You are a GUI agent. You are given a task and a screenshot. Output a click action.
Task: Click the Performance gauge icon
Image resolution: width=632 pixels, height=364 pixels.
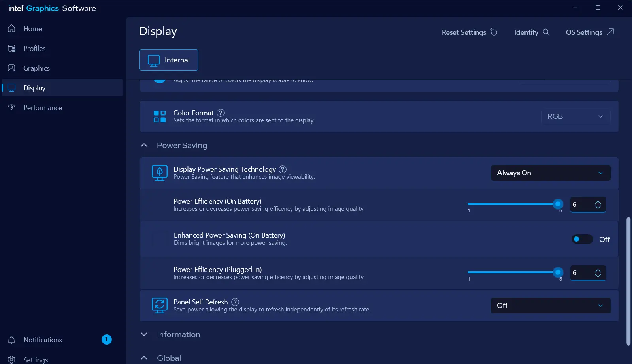click(11, 107)
